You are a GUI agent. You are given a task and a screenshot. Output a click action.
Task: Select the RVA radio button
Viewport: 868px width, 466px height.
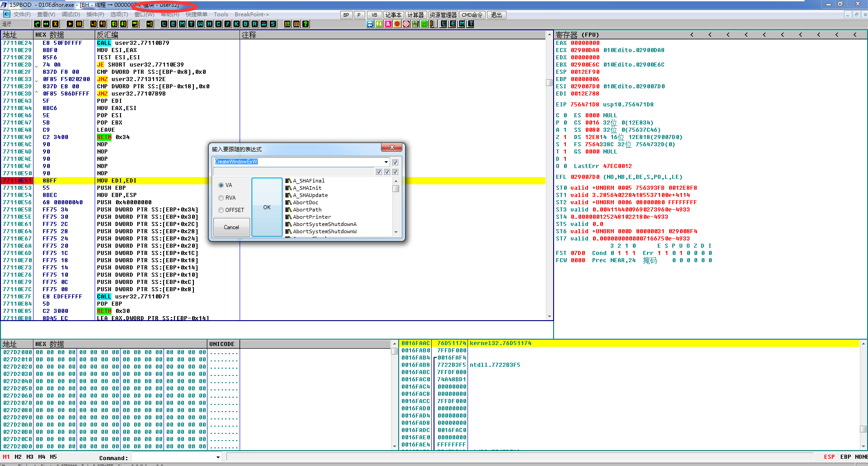click(221, 198)
